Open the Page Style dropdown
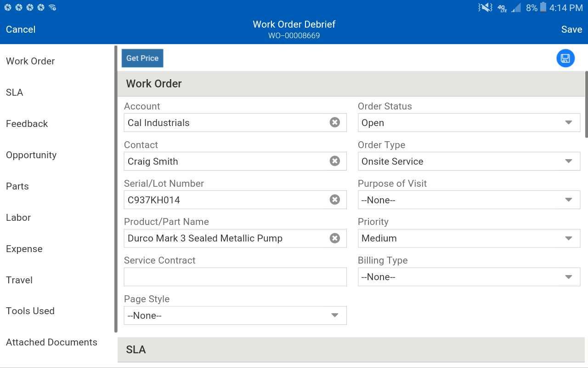The height and width of the screenshot is (368, 588). click(x=235, y=316)
